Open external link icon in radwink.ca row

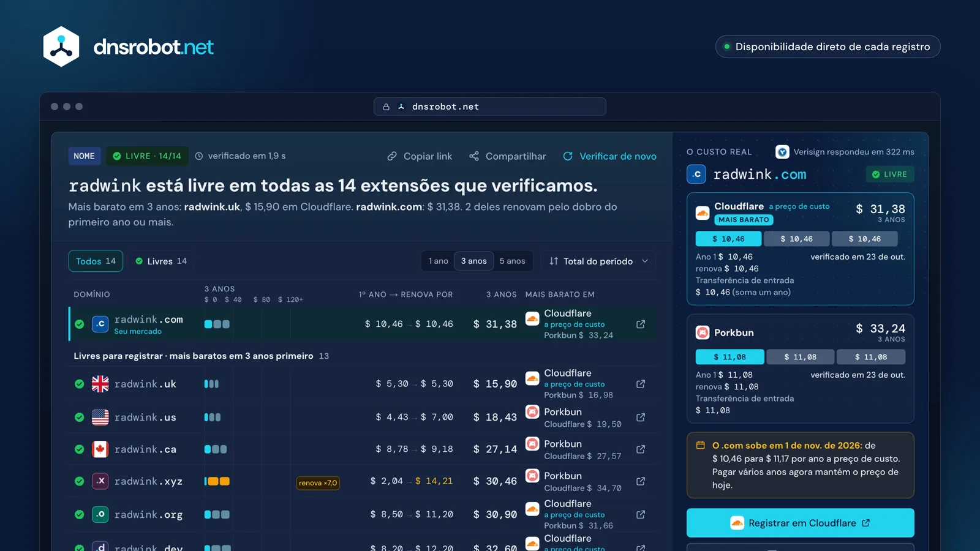[x=641, y=449]
